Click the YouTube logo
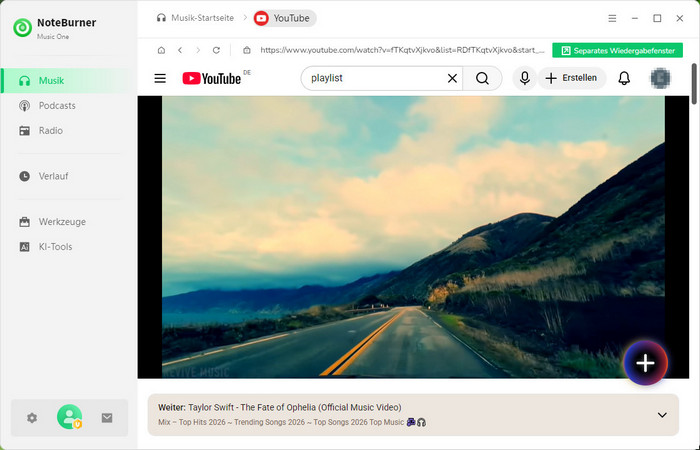This screenshot has height=450, width=700. pyautogui.click(x=212, y=79)
